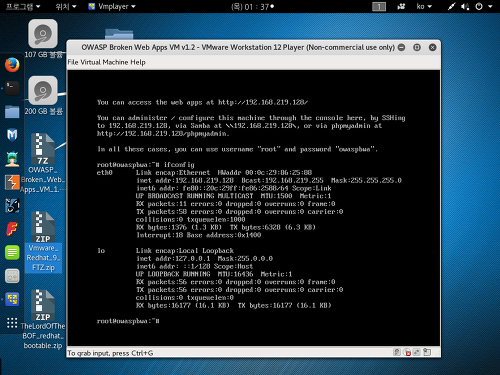Select the OWASP Broken Web Apps 7Z file

(43, 163)
